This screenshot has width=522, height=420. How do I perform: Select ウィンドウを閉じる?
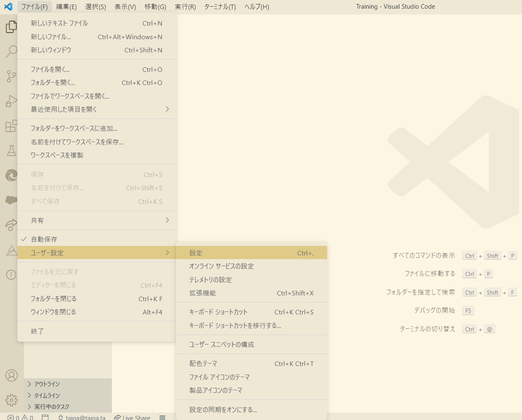point(97,312)
